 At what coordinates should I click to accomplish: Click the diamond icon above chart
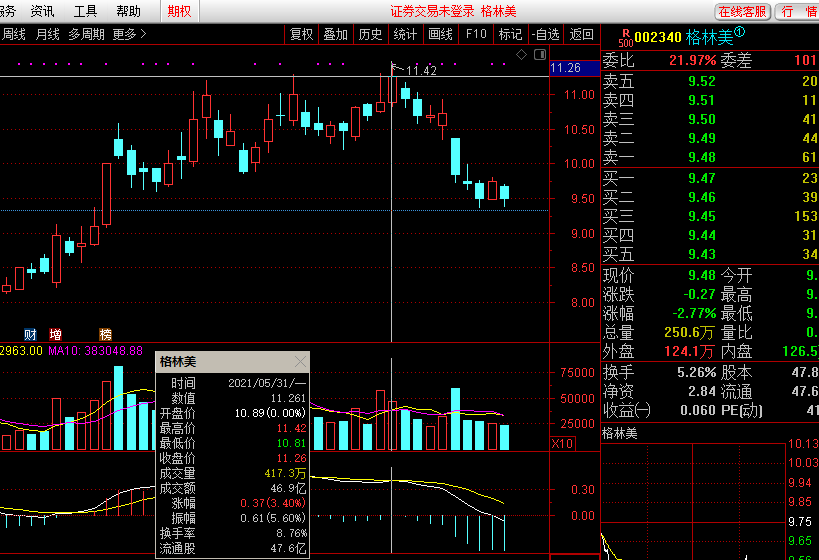pyautogui.click(x=521, y=54)
